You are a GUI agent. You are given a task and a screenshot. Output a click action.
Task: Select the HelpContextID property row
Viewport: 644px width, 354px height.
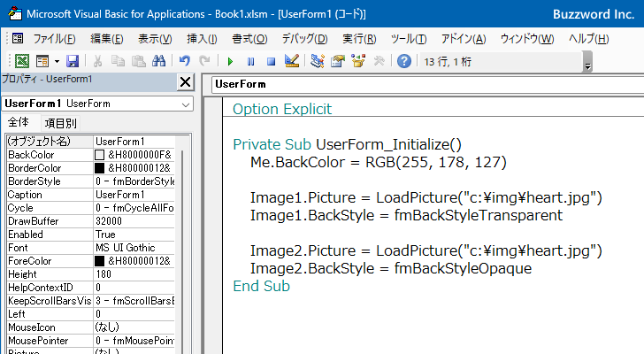coord(90,288)
